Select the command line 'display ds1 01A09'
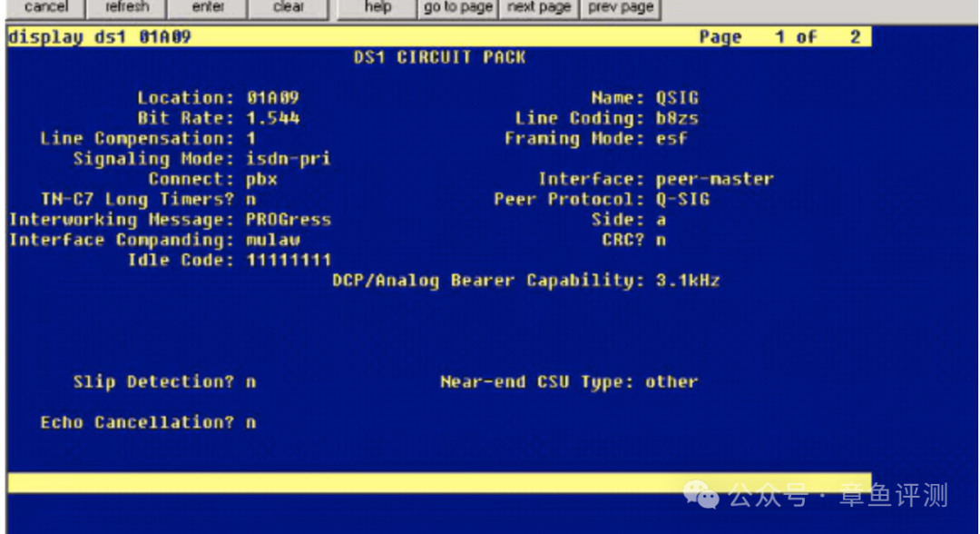980x534 pixels. pos(100,37)
